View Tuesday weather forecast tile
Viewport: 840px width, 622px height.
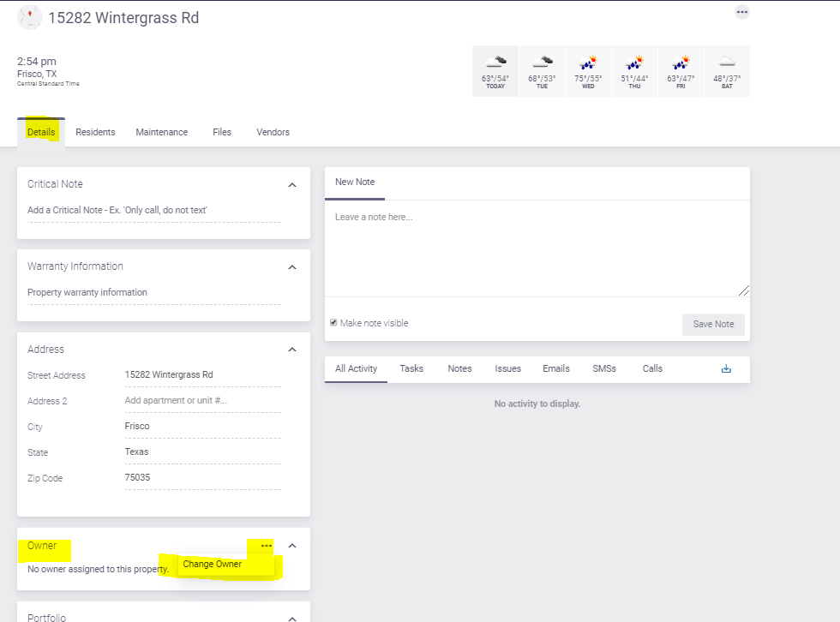(542, 71)
